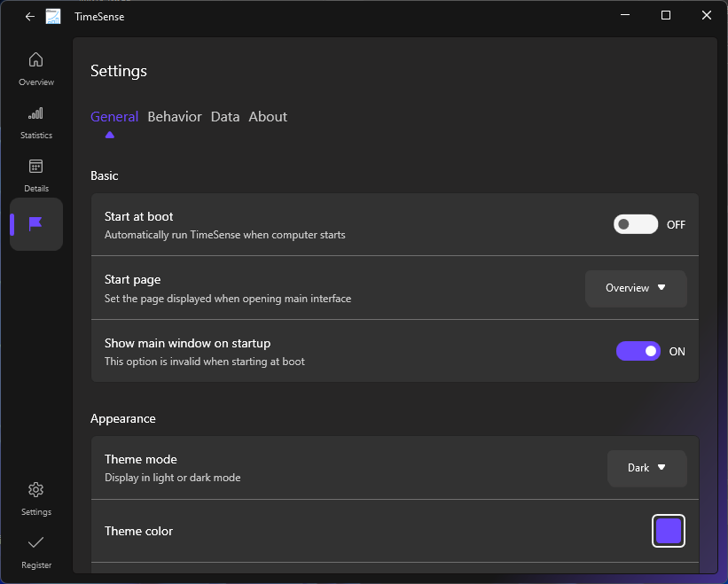This screenshot has width=728, height=584.
Task: Click 'Display in light or dark mode' text
Action: coord(173,478)
